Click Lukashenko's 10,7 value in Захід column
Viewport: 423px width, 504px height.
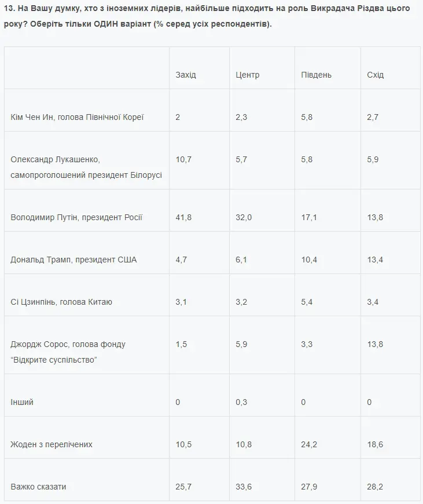click(x=184, y=159)
